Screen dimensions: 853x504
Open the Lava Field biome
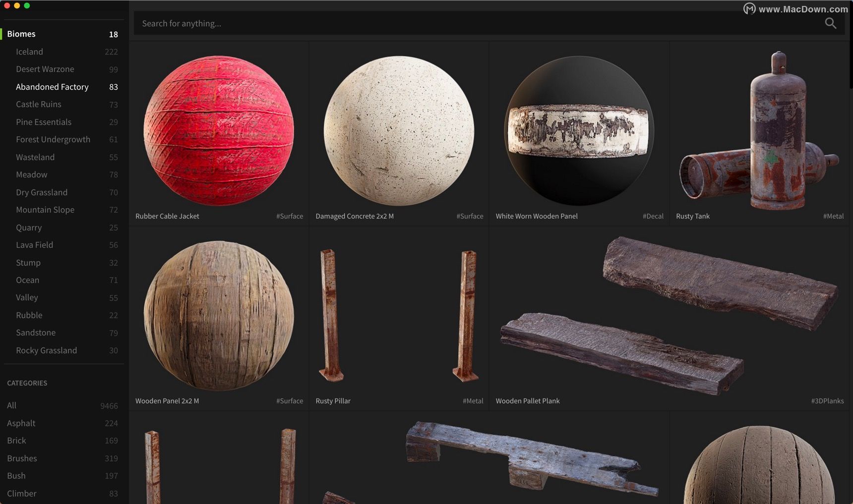point(62,245)
